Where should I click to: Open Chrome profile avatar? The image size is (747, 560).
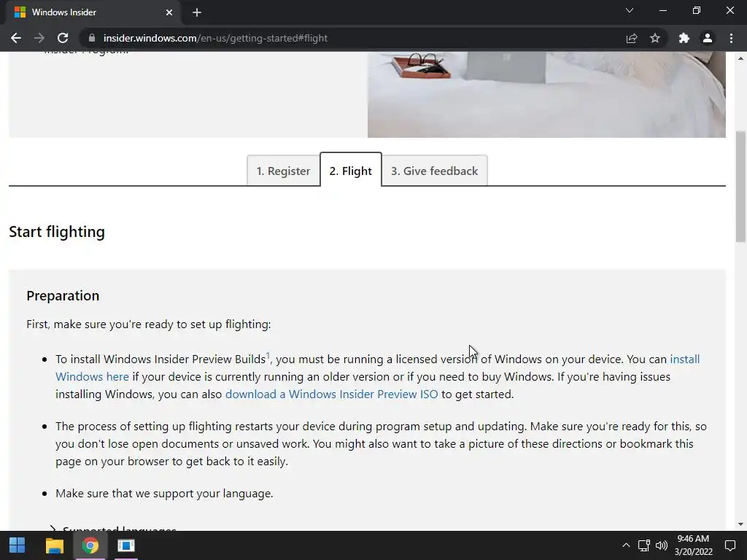pyautogui.click(x=708, y=38)
